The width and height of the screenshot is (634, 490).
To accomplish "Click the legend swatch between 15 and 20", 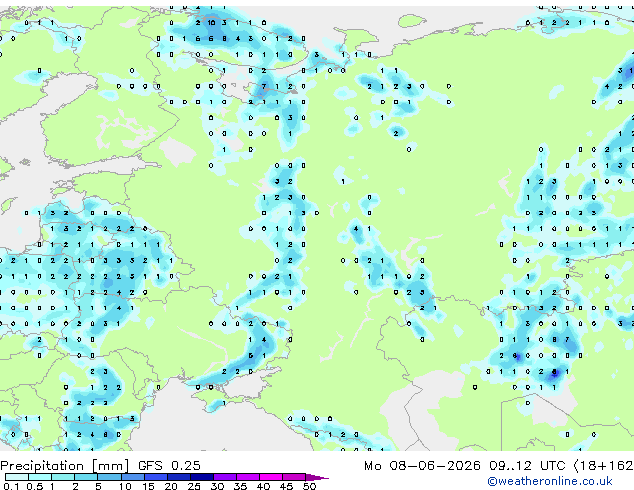I will [x=155, y=477].
